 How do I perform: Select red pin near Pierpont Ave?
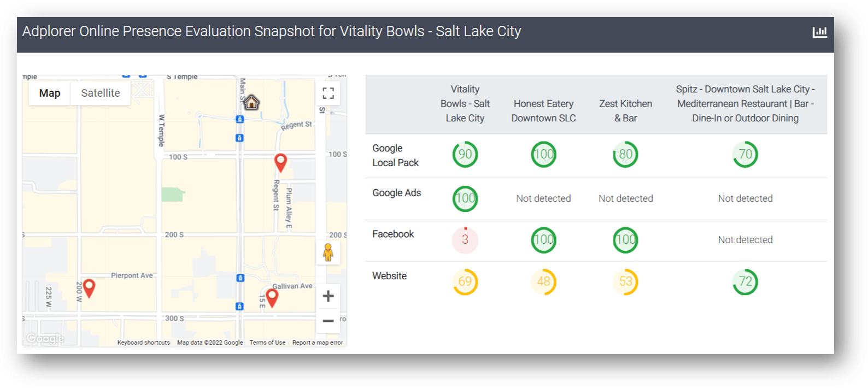coord(89,288)
